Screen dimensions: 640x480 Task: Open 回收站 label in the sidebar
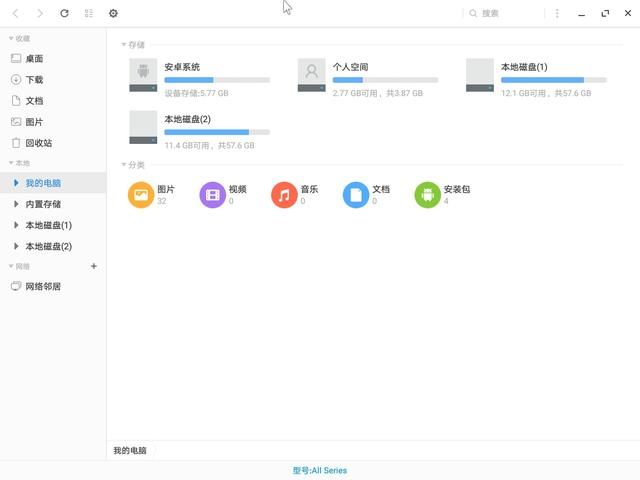(39, 143)
